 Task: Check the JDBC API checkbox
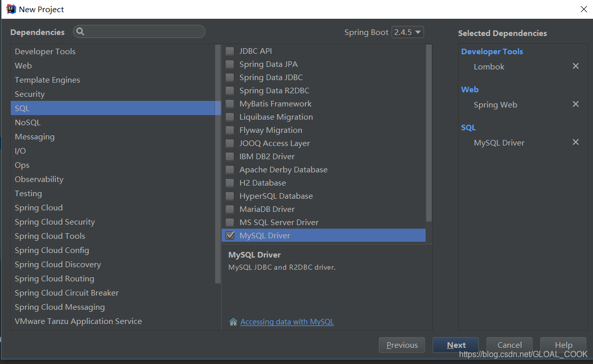point(230,51)
